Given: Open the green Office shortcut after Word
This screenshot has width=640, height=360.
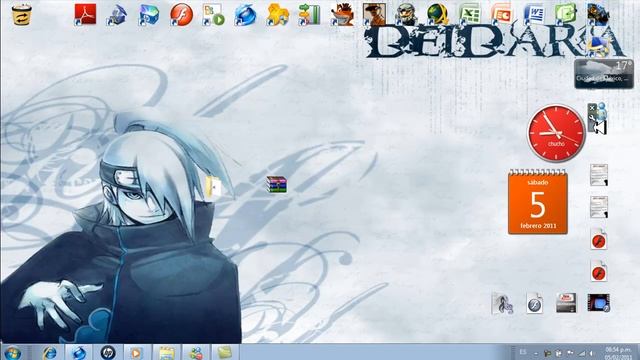Looking at the screenshot, I should [x=566, y=14].
